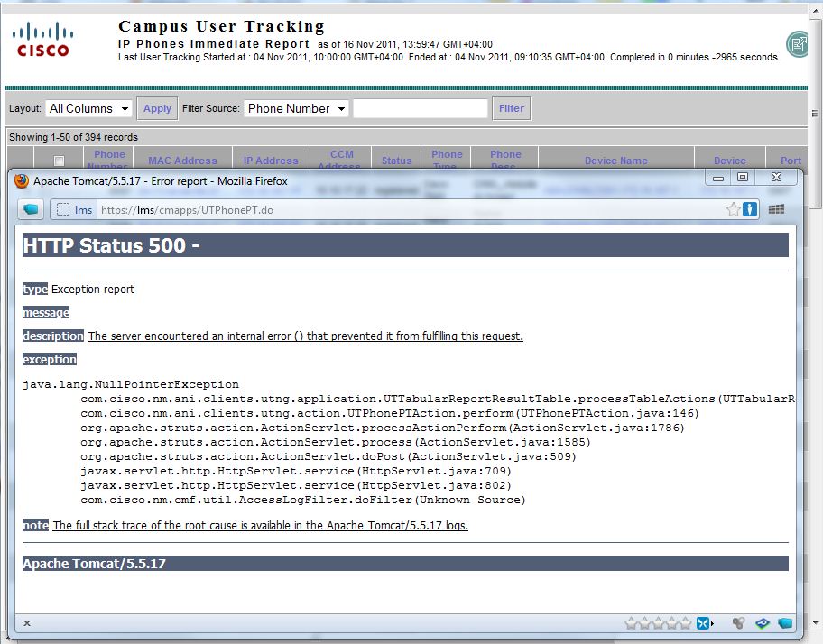Click the popup URL address field
Image resolution: width=823 pixels, height=644 pixels.
tap(410, 210)
